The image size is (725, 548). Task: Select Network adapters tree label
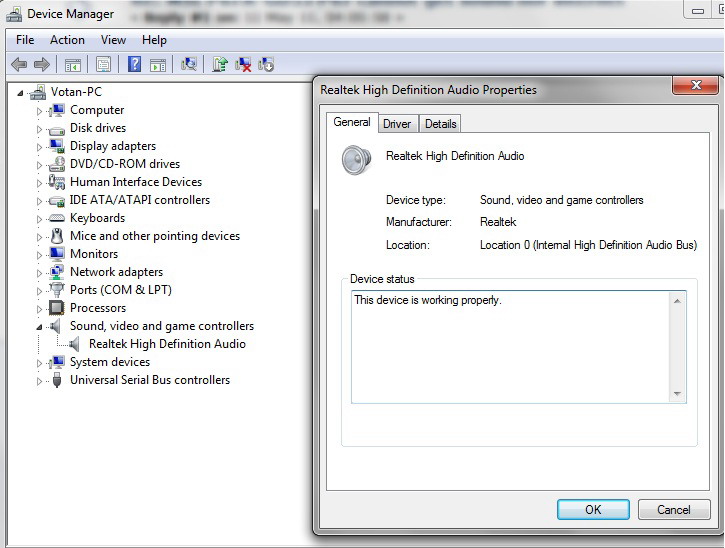pos(117,272)
